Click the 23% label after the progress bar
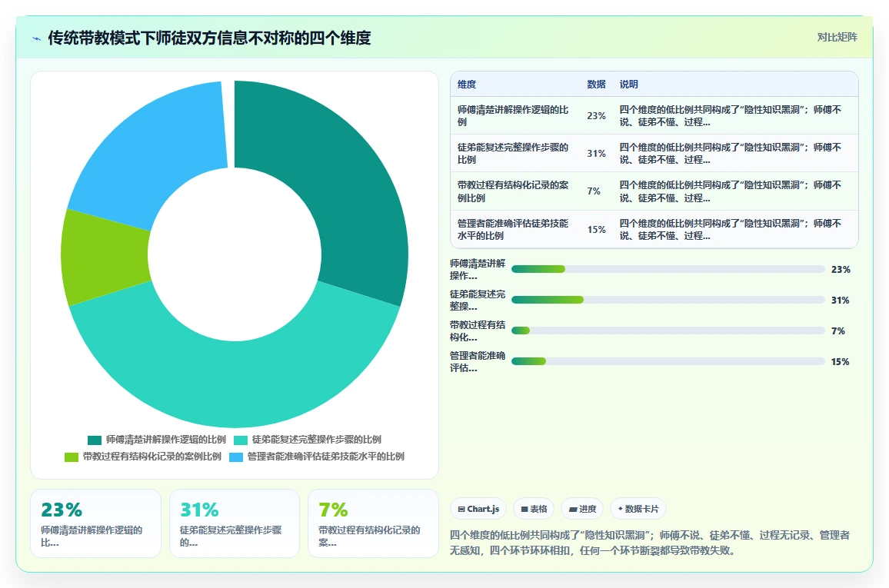This screenshot has height=588, width=889. click(x=841, y=270)
